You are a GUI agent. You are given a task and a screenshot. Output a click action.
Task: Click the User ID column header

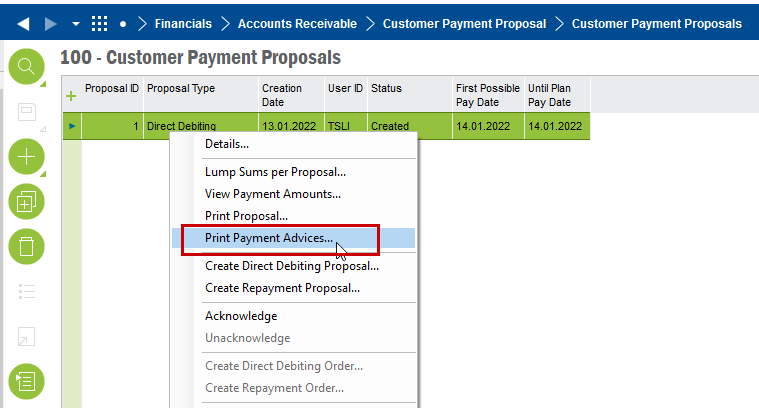346,95
